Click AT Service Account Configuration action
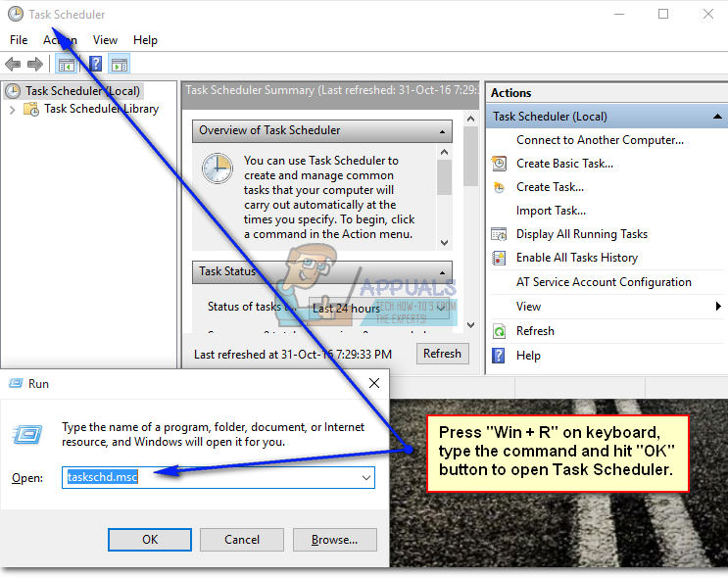The image size is (728, 578). tap(604, 282)
